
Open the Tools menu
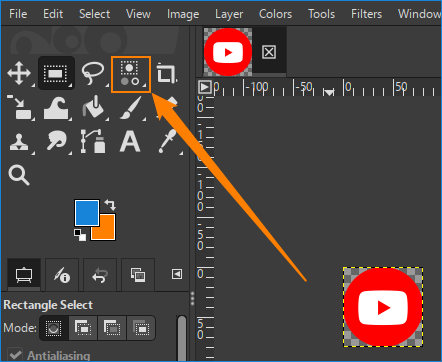pyautogui.click(x=321, y=14)
